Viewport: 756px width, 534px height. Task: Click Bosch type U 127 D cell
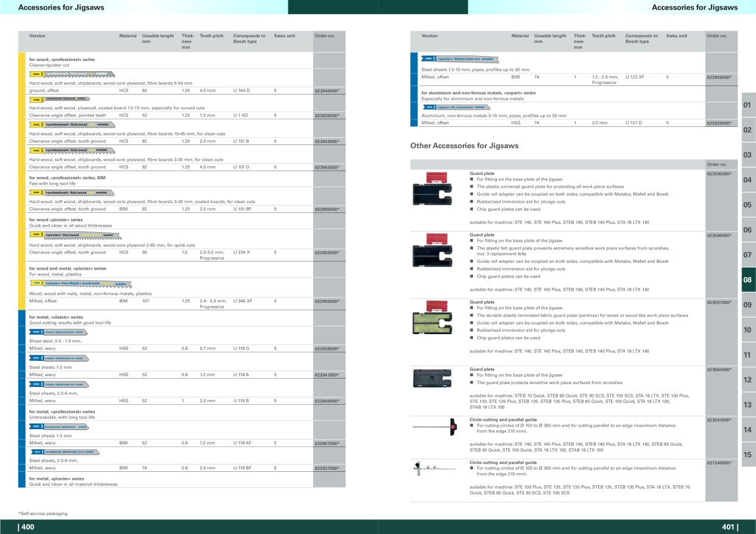pyautogui.click(x=633, y=123)
